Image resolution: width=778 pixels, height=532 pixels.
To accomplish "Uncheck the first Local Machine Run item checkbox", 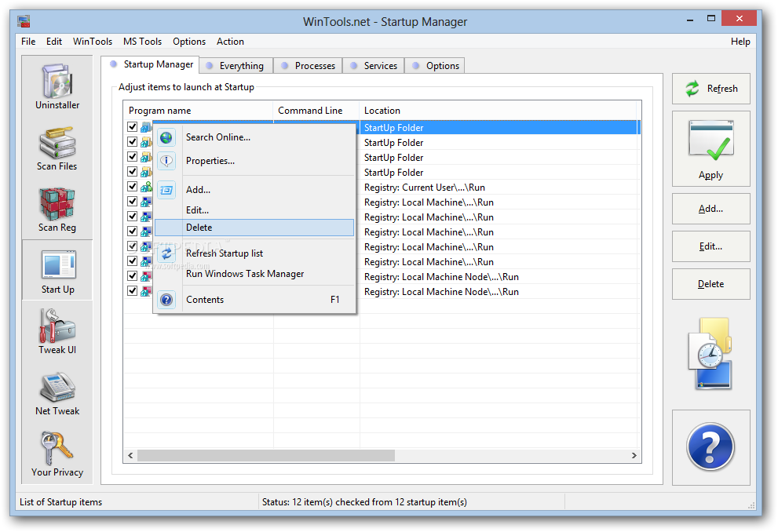I will 132,202.
